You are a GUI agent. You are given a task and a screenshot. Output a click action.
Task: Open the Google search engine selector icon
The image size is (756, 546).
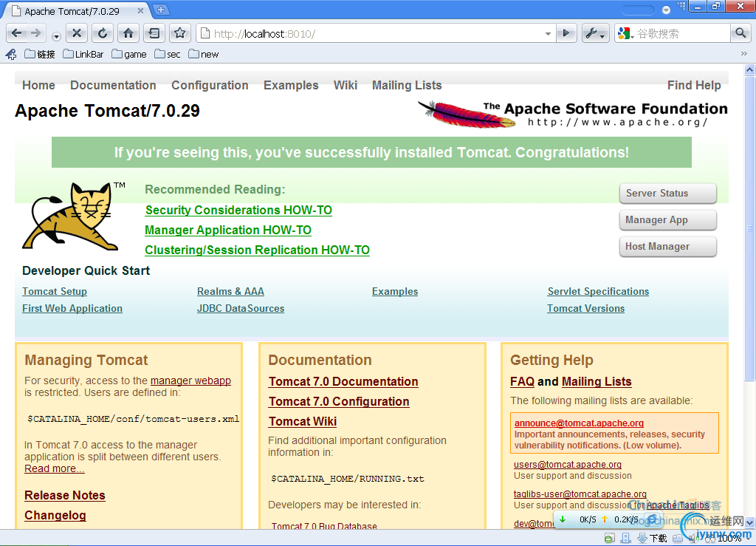pyautogui.click(x=625, y=33)
